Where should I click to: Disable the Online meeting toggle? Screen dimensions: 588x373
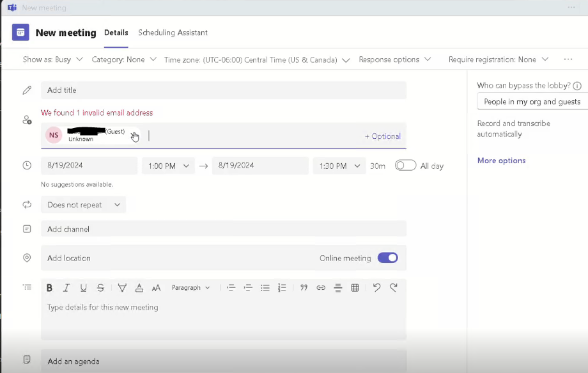pyautogui.click(x=387, y=257)
